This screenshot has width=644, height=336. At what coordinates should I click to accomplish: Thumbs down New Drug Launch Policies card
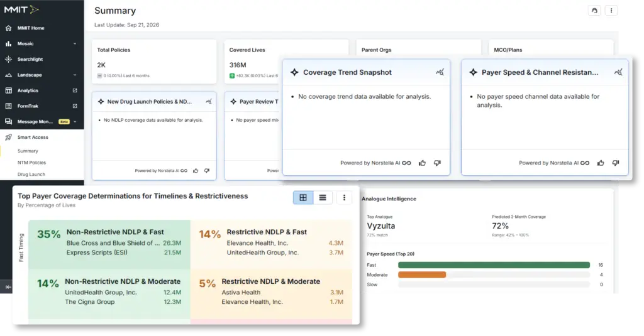pos(207,171)
